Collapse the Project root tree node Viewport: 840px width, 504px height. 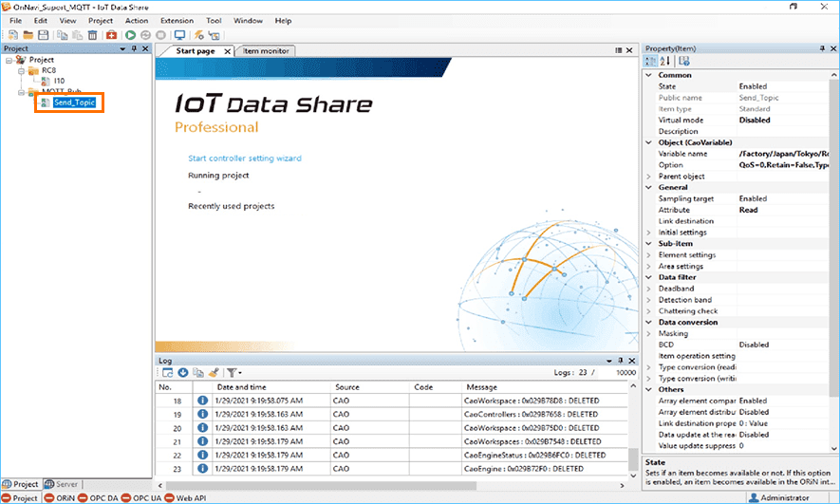pos(9,60)
